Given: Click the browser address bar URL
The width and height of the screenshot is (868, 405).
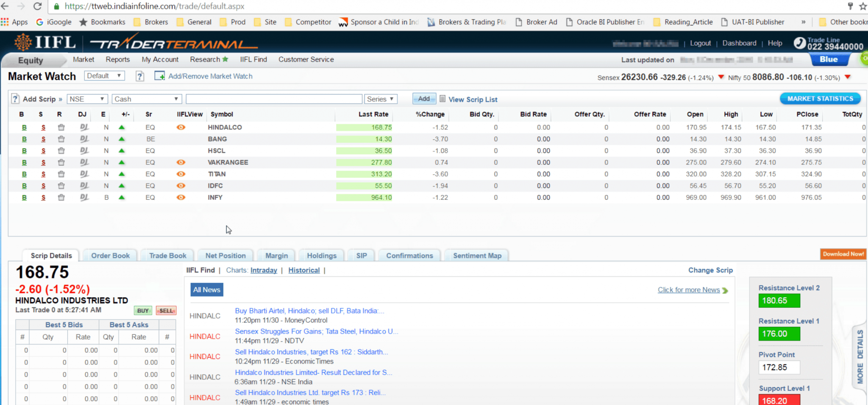Looking at the screenshot, I should (x=154, y=6).
